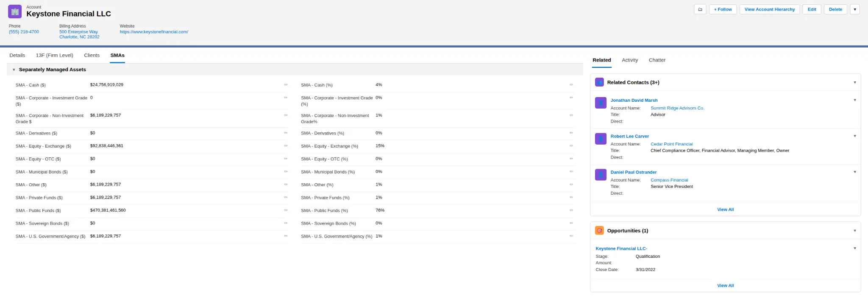Image resolution: width=868 pixels, height=296 pixels.
Task: Edit SMA - Sovereign Bonds ($) pencil icon
Action: click(286, 223)
